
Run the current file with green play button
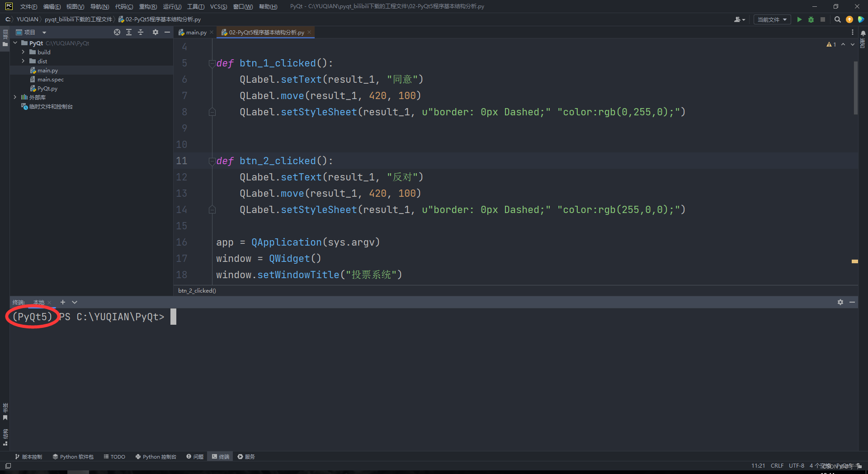pyautogui.click(x=799, y=19)
